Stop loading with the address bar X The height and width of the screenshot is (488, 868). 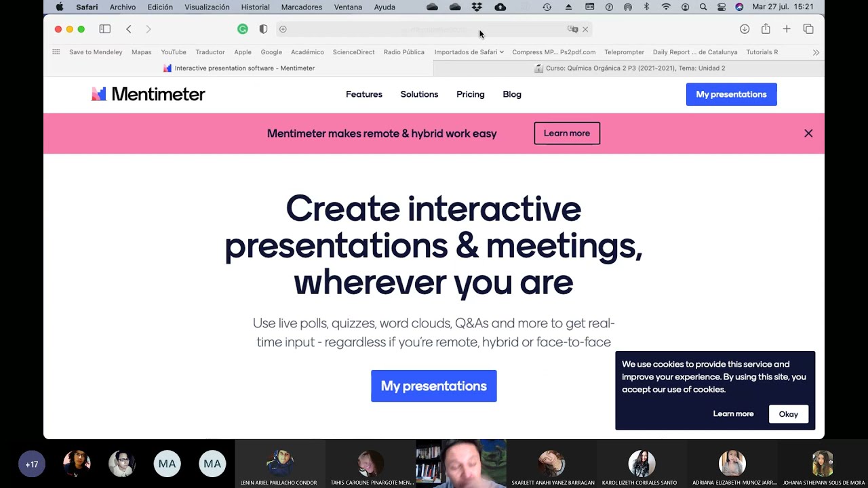point(585,29)
